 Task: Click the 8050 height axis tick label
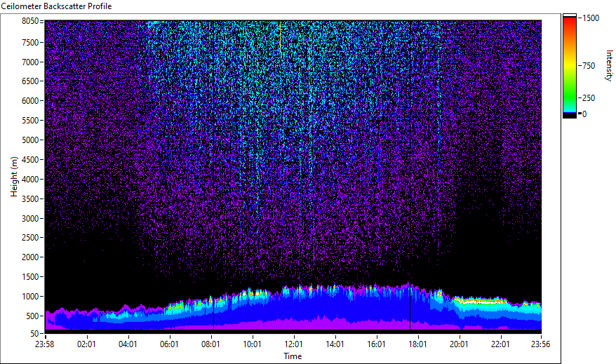[x=30, y=21]
